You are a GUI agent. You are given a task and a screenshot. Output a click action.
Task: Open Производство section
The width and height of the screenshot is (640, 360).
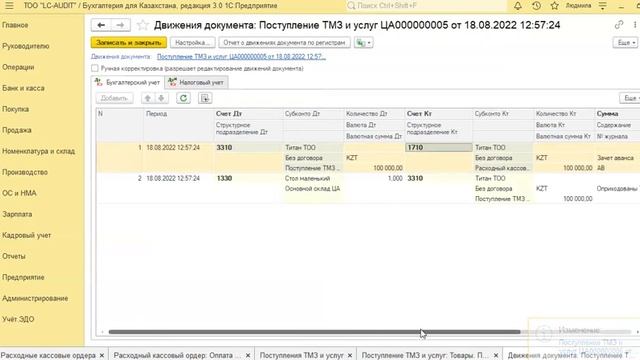coord(25,172)
